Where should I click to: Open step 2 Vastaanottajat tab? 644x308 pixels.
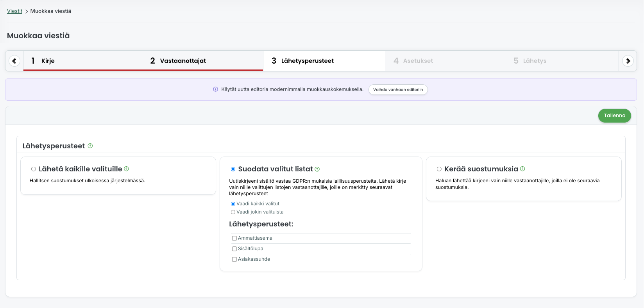pyautogui.click(x=202, y=61)
